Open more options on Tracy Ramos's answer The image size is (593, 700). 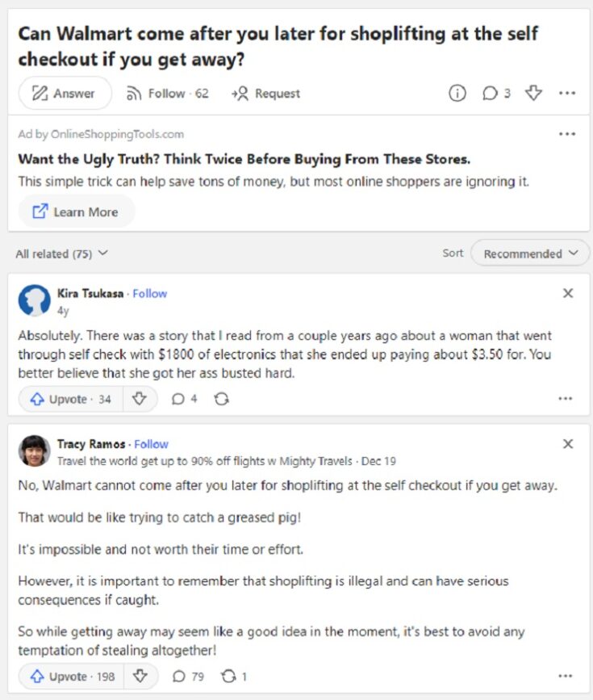click(565, 676)
